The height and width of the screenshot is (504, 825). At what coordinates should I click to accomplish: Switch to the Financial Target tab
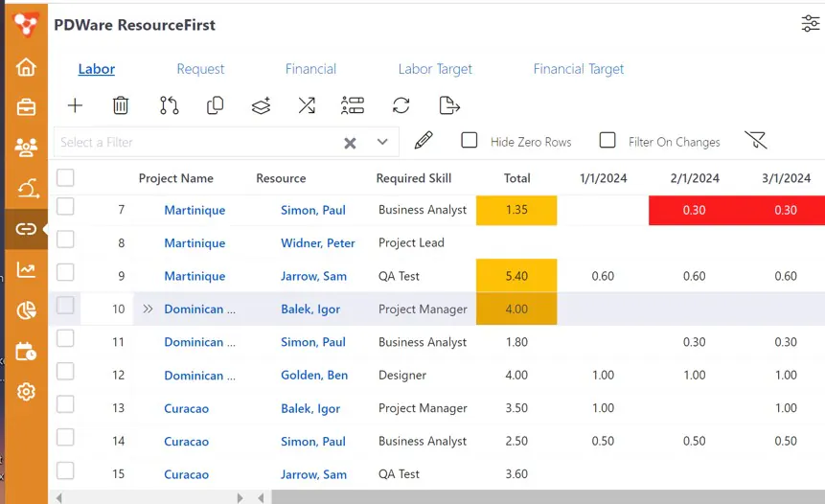point(578,69)
